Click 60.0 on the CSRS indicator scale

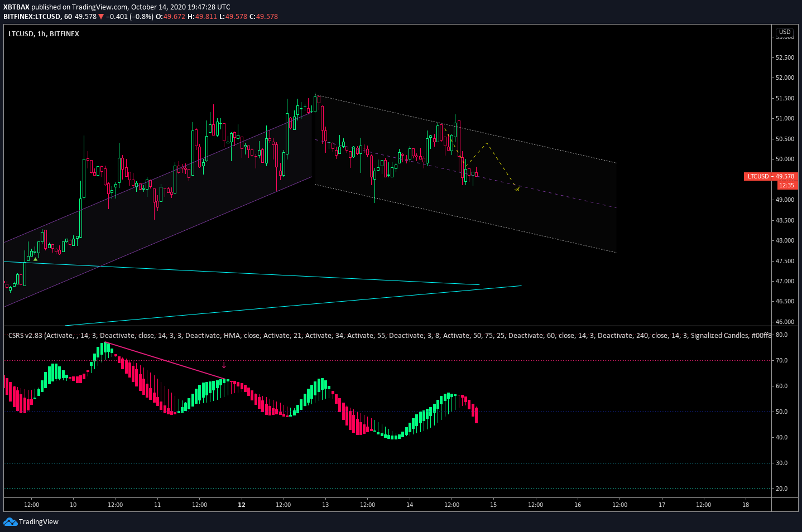tap(781, 386)
